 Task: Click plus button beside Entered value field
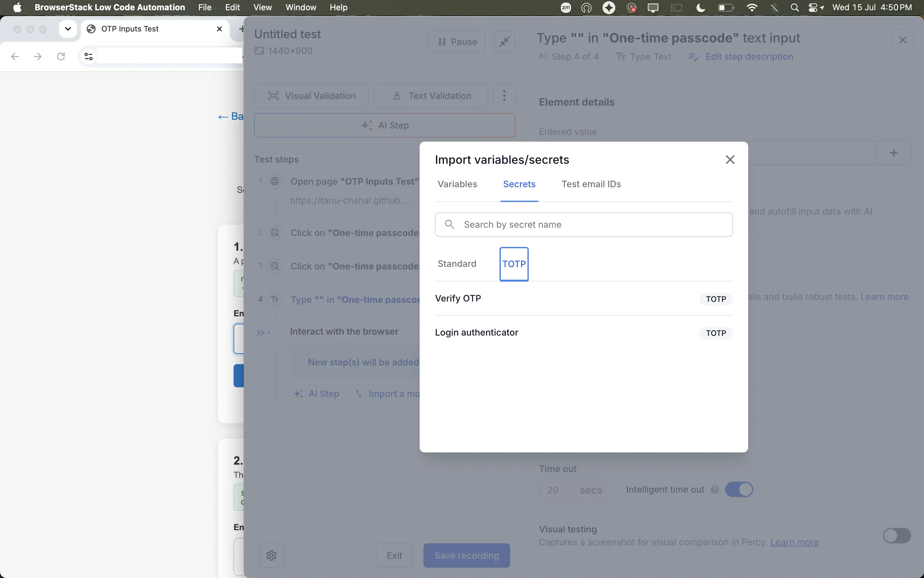894,153
